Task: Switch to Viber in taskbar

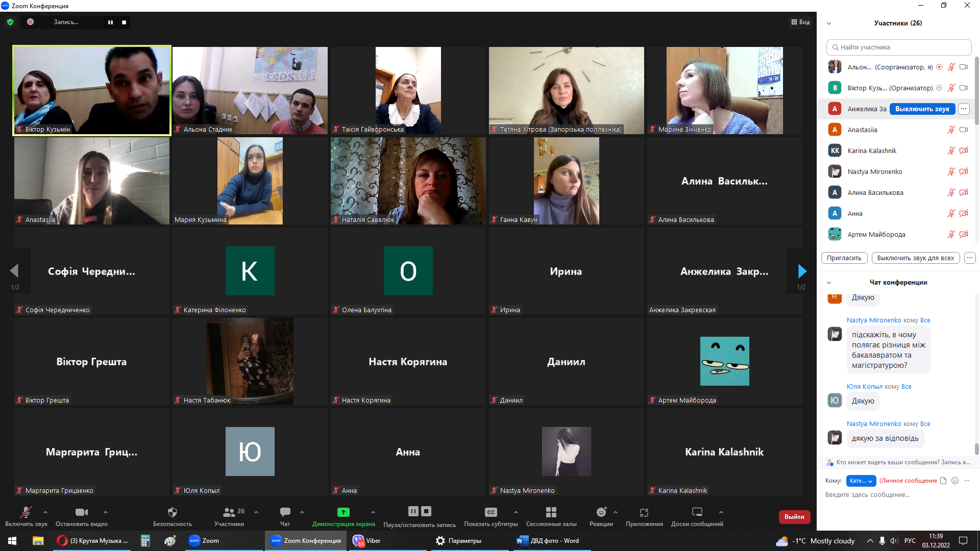Action: [367, 541]
